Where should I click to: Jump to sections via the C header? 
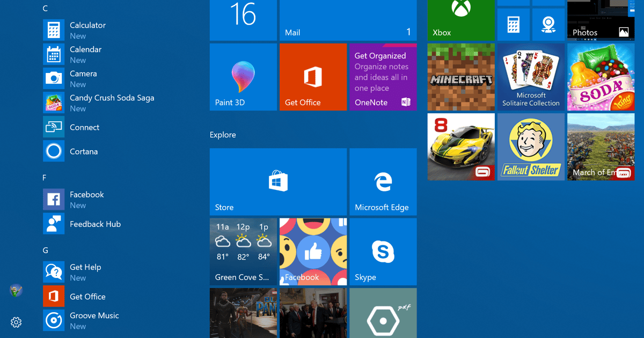(45, 9)
